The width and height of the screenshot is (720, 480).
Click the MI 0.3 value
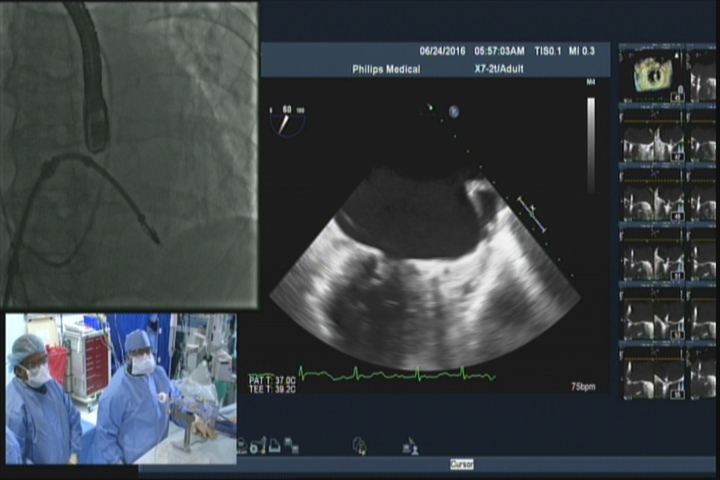(582, 51)
